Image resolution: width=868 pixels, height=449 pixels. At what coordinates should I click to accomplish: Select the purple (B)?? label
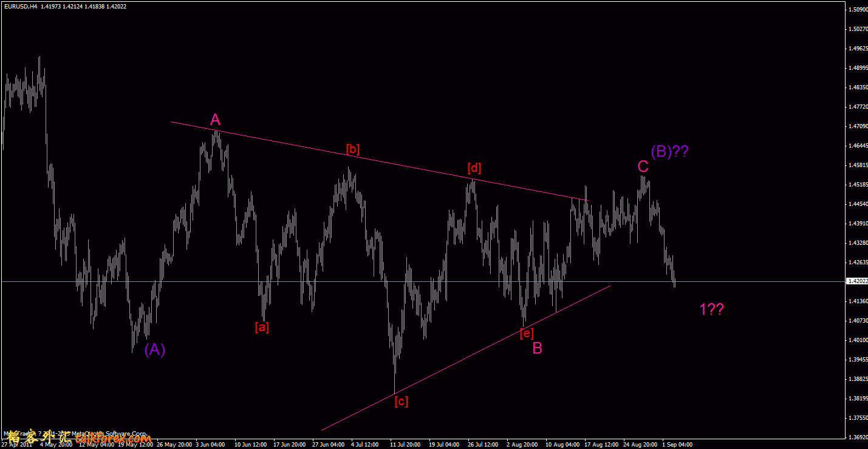pyautogui.click(x=669, y=151)
